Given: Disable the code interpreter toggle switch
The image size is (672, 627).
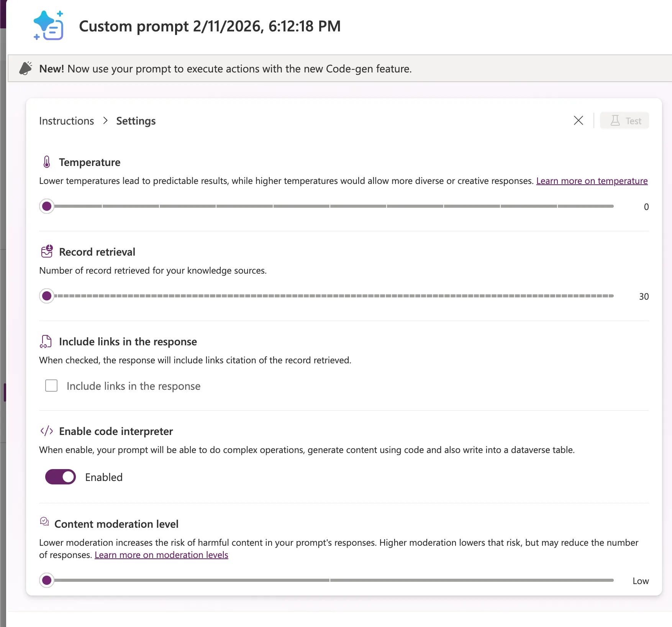Looking at the screenshot, I should click(x=61, y=477).
